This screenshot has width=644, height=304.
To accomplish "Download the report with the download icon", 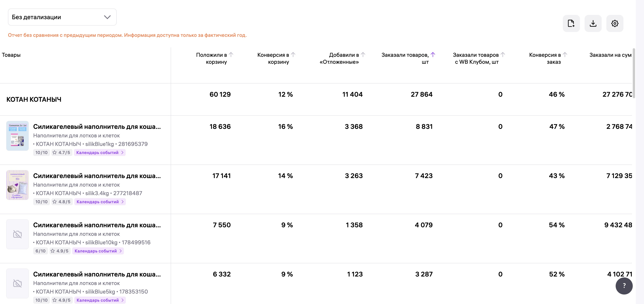I will (x=593, y=23).
